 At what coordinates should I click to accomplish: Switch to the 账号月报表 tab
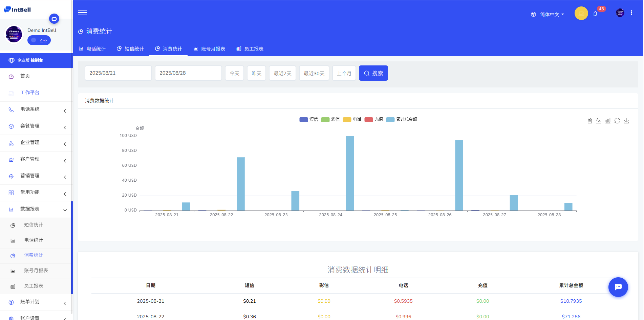click(209, 49)
